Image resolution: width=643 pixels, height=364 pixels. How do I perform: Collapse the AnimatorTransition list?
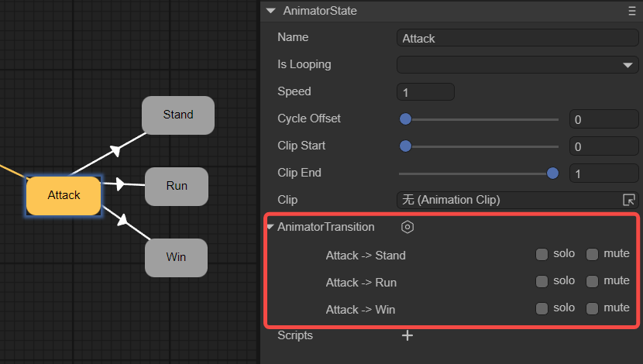(270, 228)
